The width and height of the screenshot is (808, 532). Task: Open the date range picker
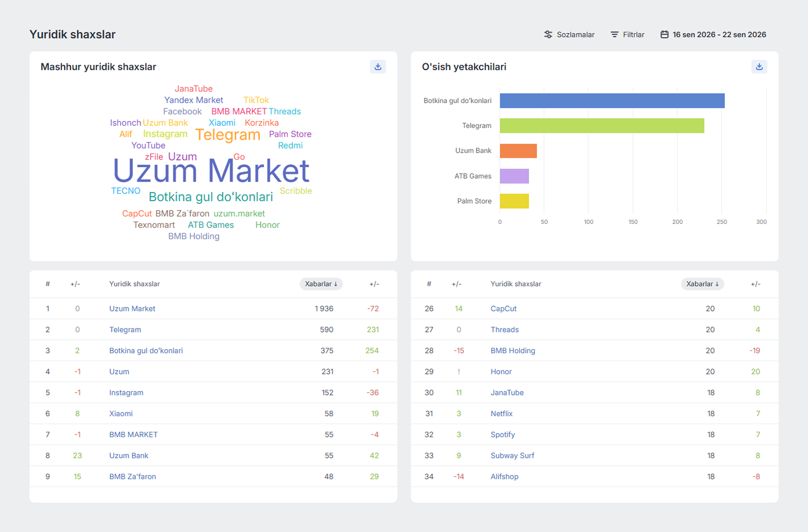tap(713, 35)
